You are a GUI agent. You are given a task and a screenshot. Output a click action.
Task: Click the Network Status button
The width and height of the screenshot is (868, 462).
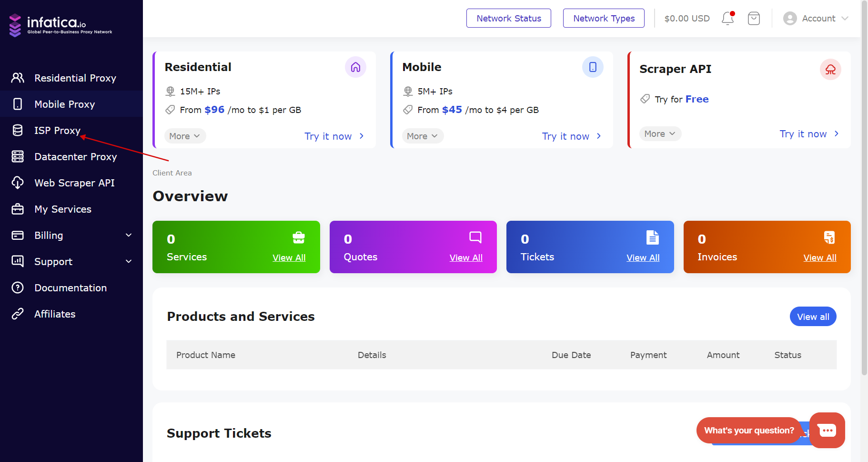coord(509,18)
